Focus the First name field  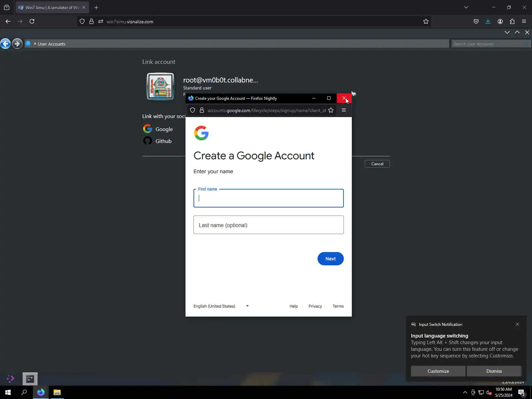click(269, 198)
